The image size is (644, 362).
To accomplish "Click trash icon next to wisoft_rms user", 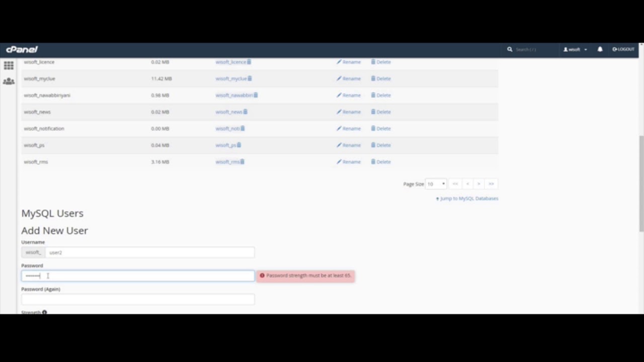I will point(242,161).
